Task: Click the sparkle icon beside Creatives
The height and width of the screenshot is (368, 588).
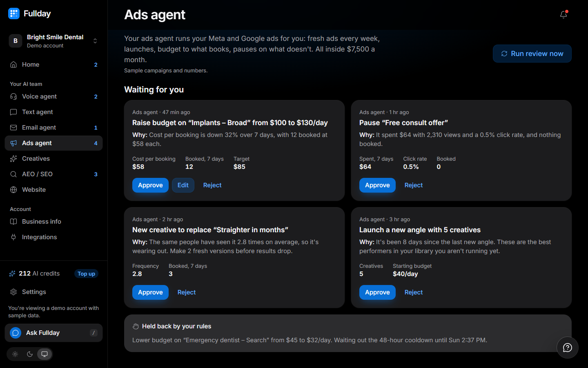Action: (x=13, y=159)
